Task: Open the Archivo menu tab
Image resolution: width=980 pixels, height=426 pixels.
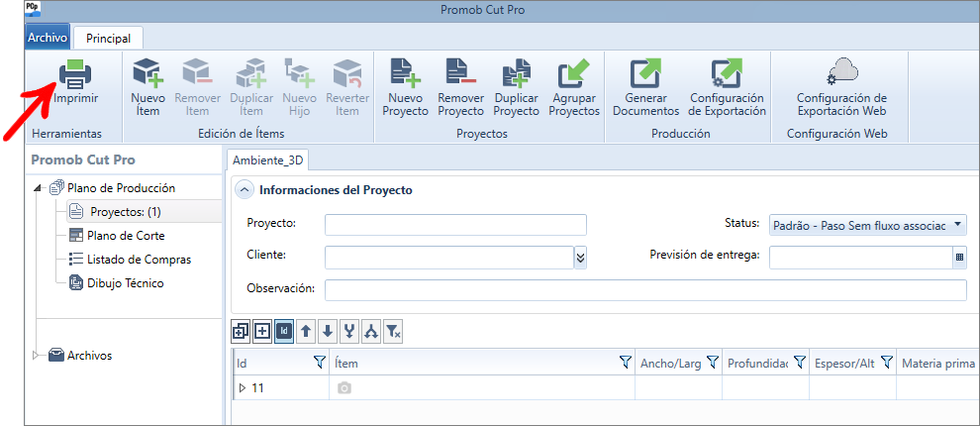Action: [48, 38]
